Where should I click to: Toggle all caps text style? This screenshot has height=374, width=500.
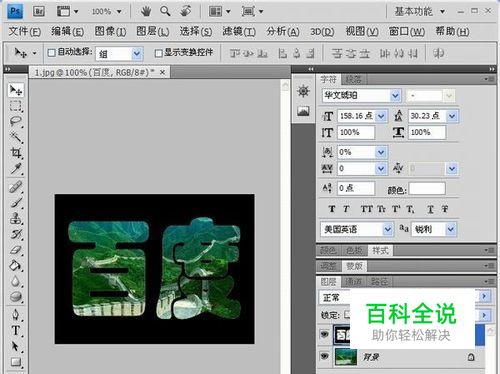(366, 209)
